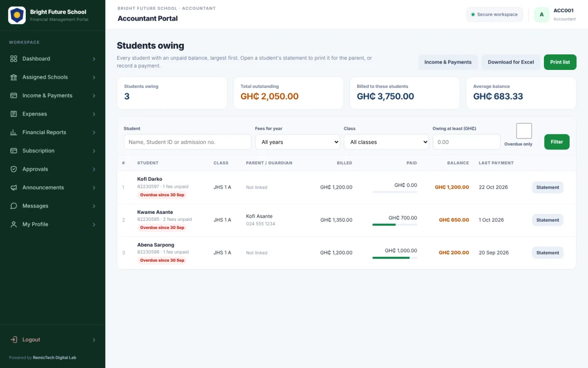Image resolution: width=588 pixels, height=368 pixels.
Task: Click the green Secure workspace status dot
Action: (473, 15)
